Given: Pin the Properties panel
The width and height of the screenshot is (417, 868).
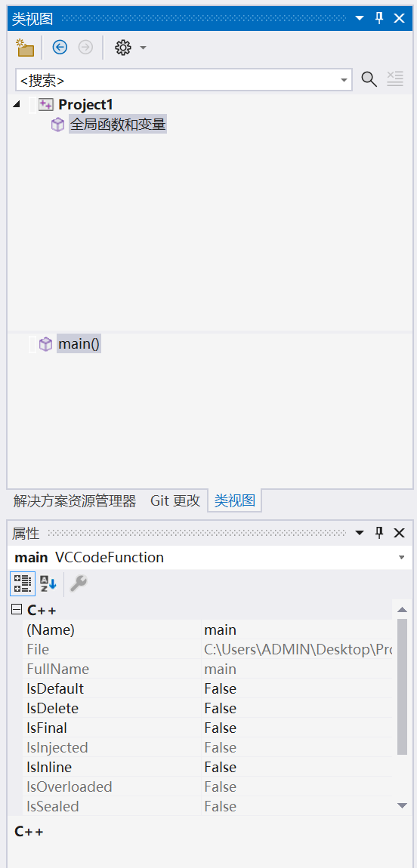Looking at the screenshot, I should coord(379,533).
